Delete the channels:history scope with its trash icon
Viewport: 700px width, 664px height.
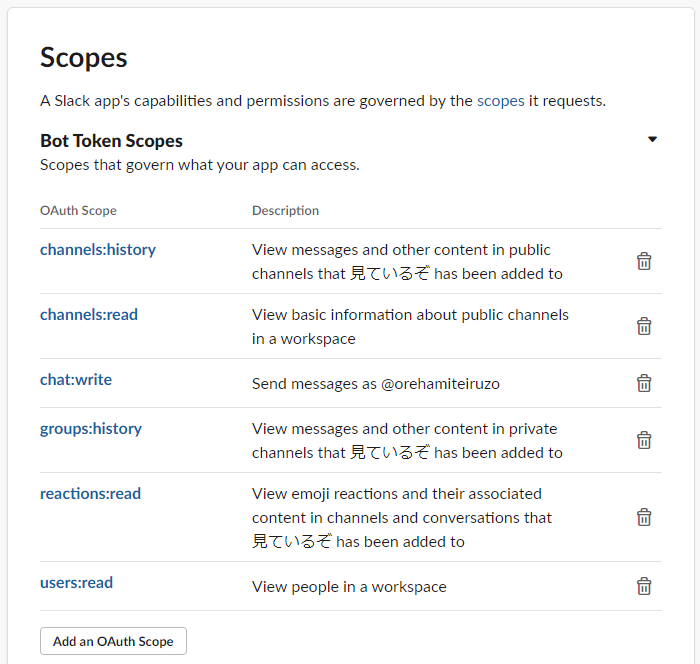coord(644,261)
